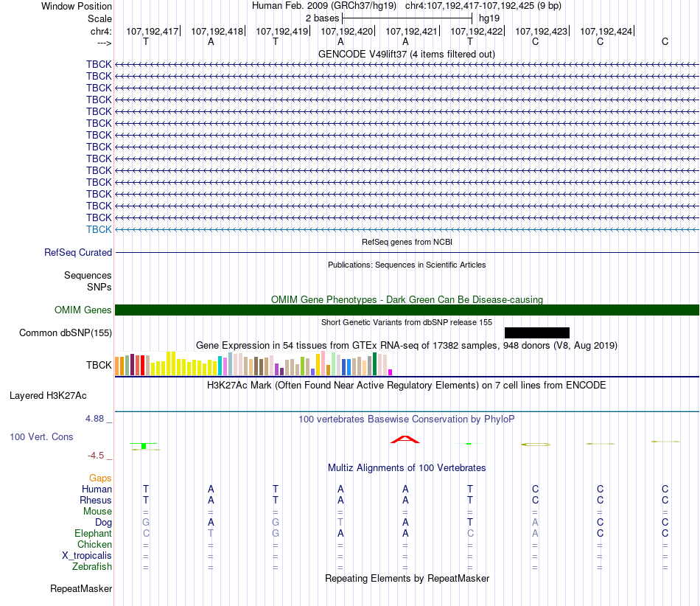Click the 4.88 PhyloP upper limit
The height and width of the screenshot is (606, 700).
point(94,419)
